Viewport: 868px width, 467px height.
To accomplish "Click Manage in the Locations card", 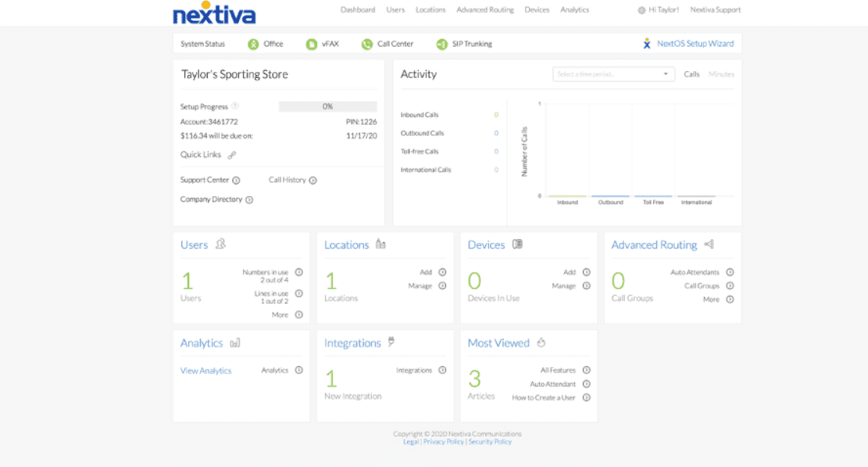I will [x=420, y=286].
